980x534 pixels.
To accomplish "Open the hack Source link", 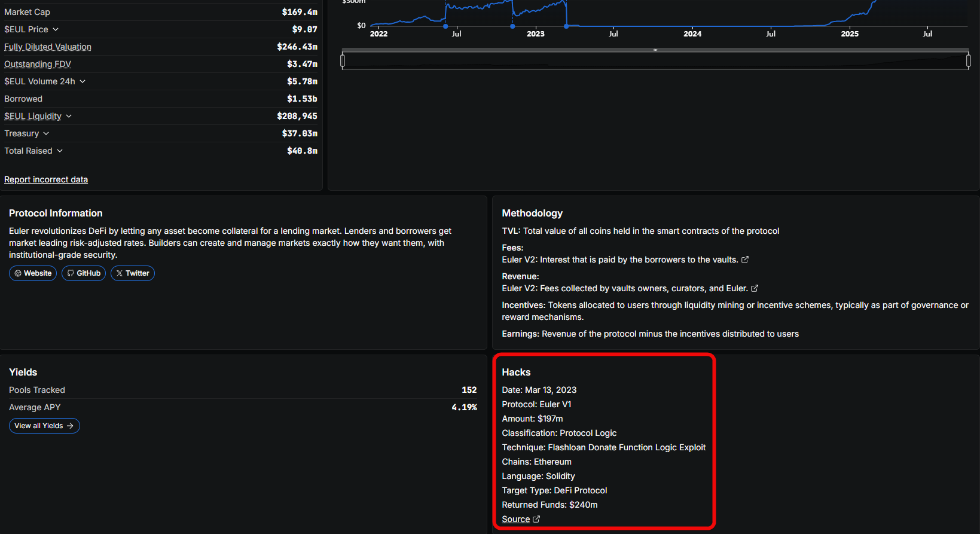I will click(515, 519).
